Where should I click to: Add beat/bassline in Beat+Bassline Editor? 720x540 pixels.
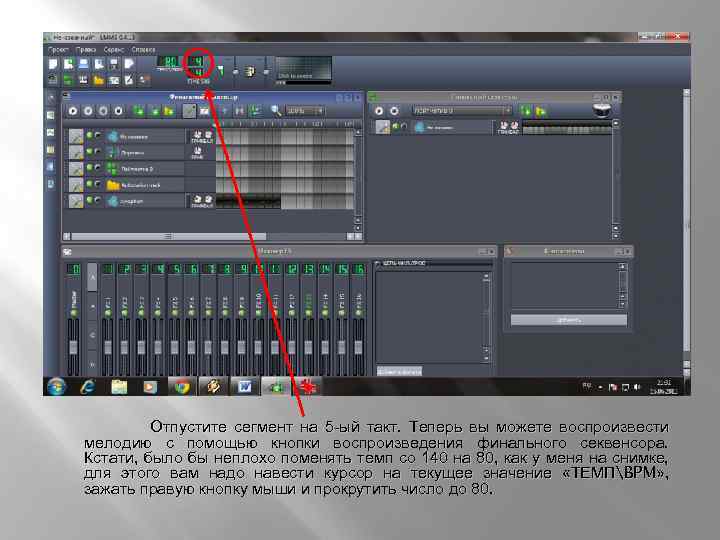(x=526, y=111)
